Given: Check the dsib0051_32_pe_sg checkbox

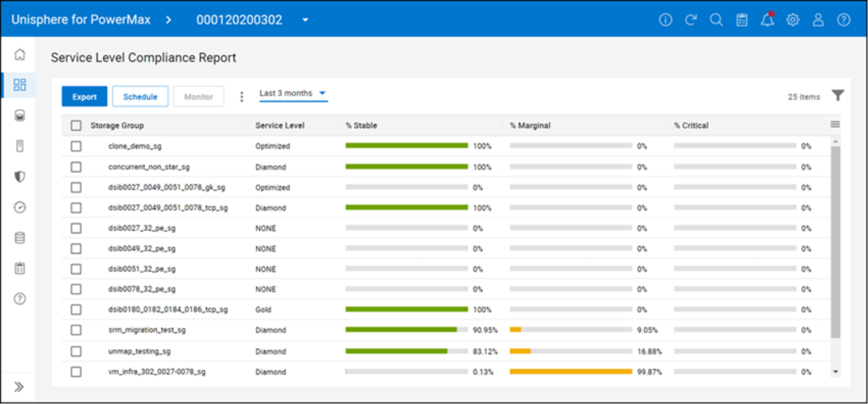Looking at the screenshot, I should point(76,269).
